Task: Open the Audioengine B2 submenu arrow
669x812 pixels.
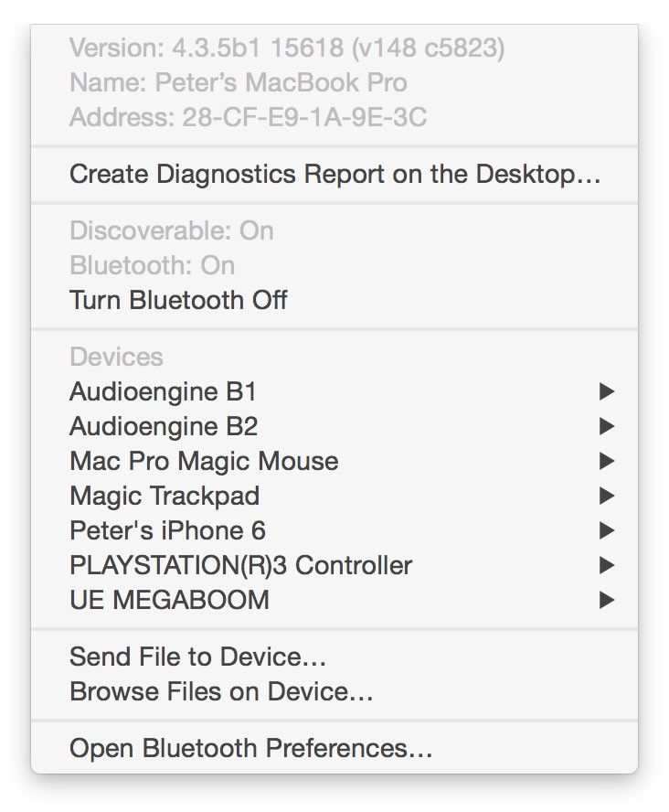Action: tap(606, 427)
